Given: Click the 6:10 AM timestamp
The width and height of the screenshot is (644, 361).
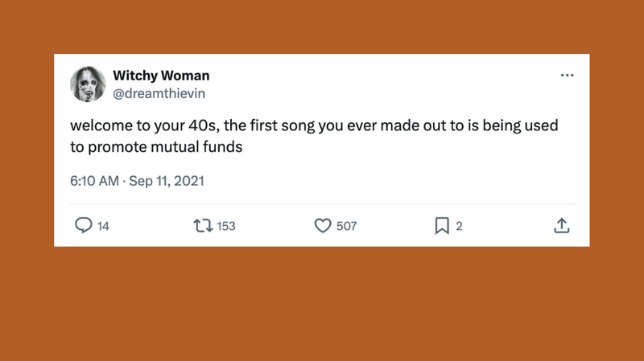Looking at the screenshot, I should [x=93, y=181].
